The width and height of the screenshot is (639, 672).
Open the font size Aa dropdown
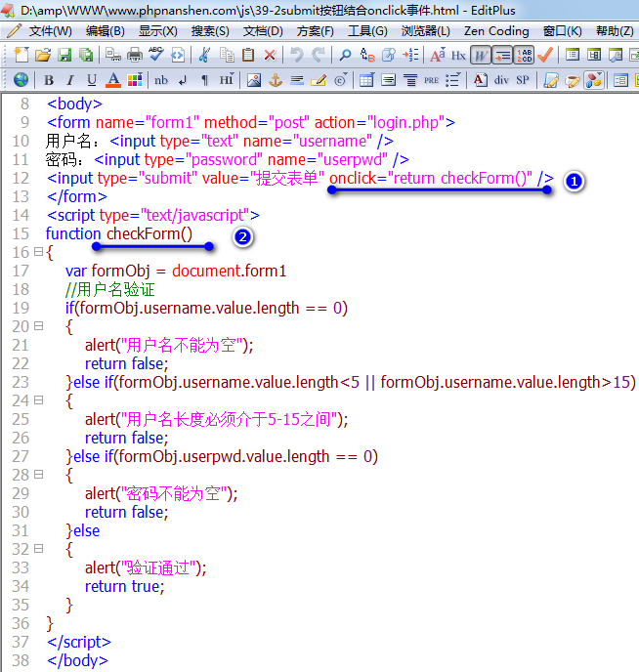tap(437, 55)
